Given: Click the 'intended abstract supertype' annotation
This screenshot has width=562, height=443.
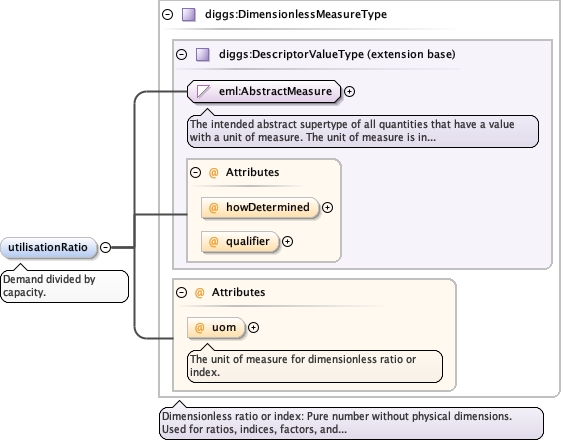Looking at the screenshot, I should [363, 131].
